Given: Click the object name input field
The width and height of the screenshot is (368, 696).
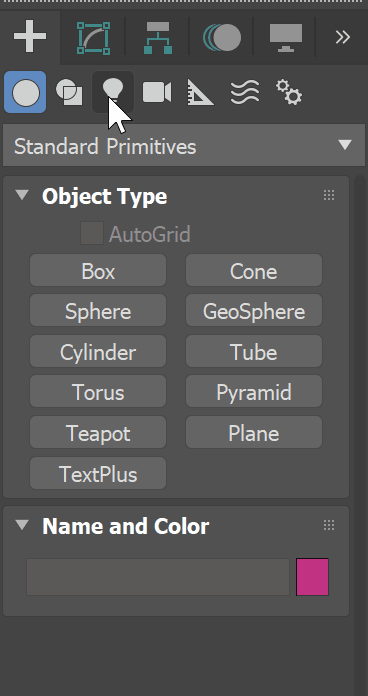Looking at the screenshot, I should click(x=158, y=577).
